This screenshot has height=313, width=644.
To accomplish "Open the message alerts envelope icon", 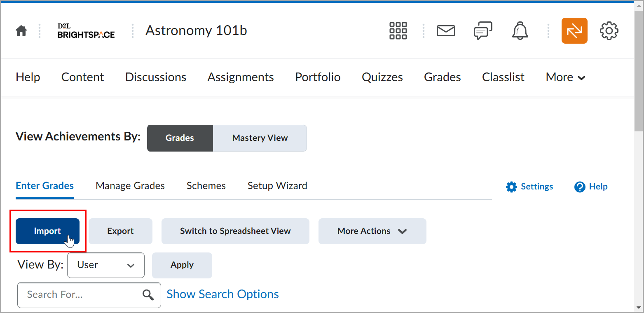I will 446,31.
